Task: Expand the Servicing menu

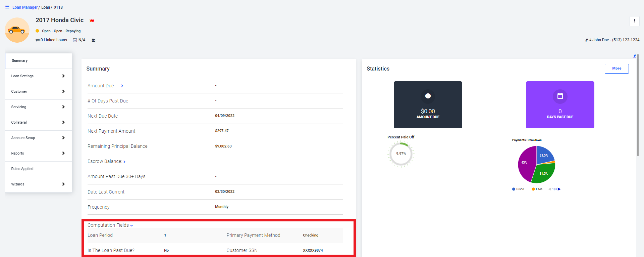Action: coord(39,107)
